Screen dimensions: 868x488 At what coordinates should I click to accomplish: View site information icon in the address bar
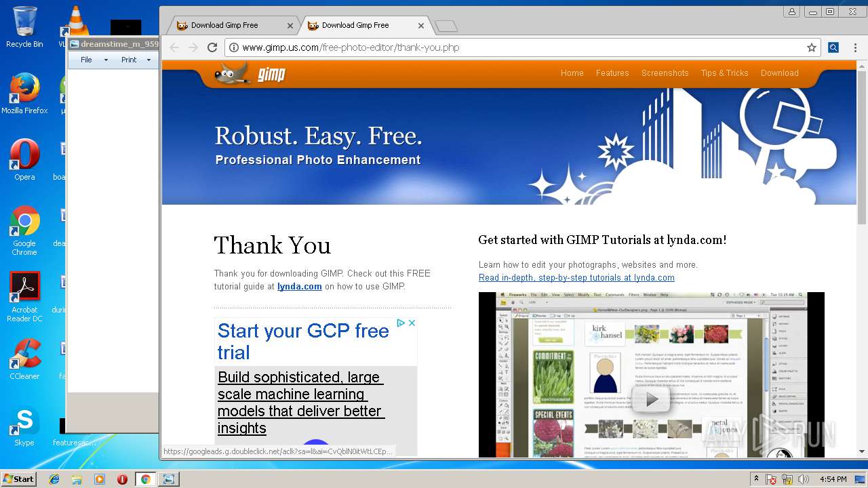point(233,47)
